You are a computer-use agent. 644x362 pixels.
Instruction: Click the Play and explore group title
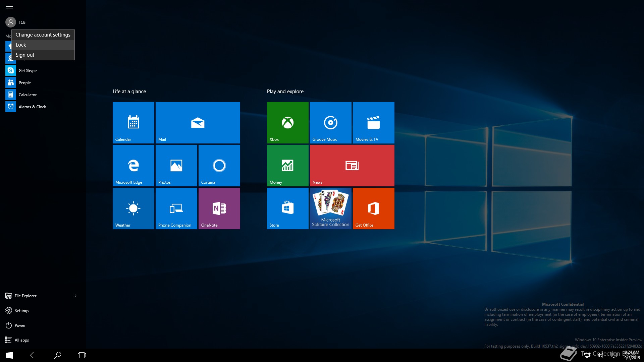[x=285, y=92]
